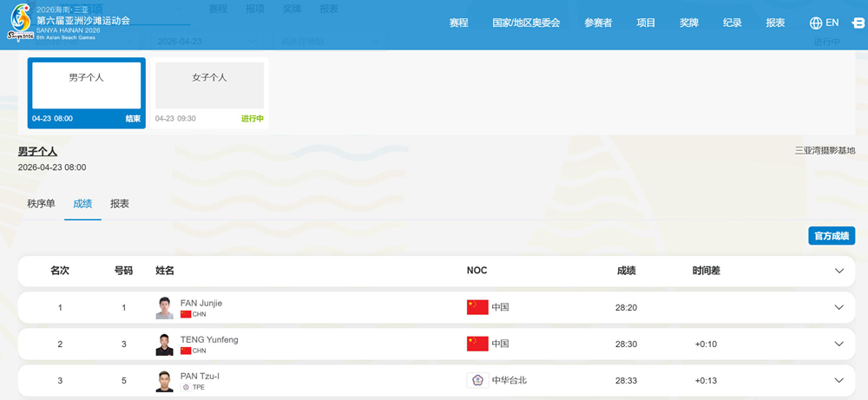Expand FAN Junjie's result row

click(838, 307)
